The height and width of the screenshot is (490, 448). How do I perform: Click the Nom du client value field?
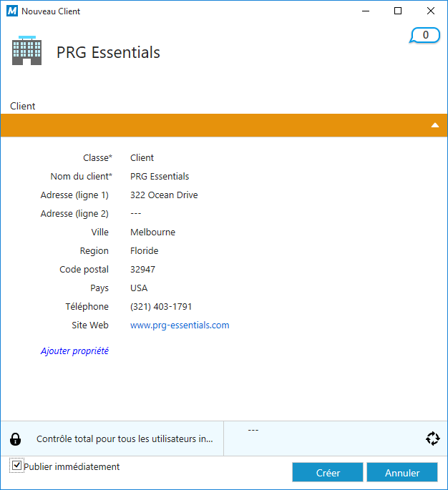[x=160, y=177]
